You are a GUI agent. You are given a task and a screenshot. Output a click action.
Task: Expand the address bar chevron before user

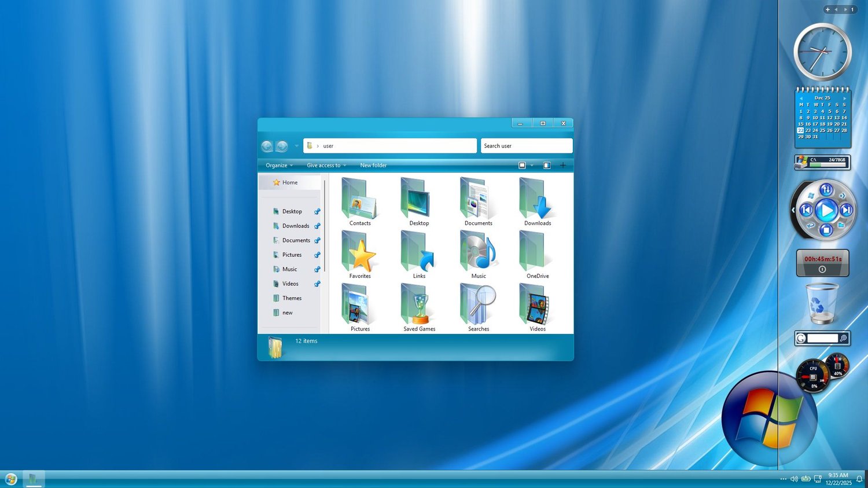pyautogui.click(x=318, y=146)
